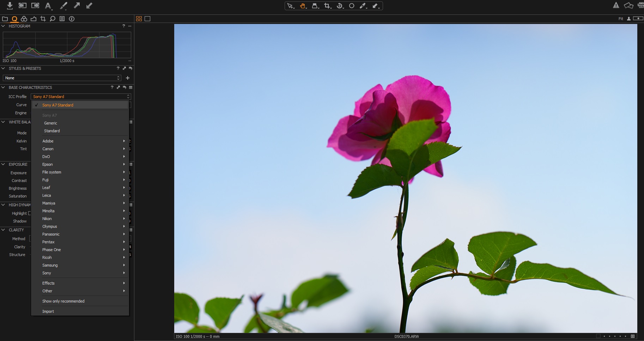Select the Pan hand cursor tool
Image resolution: width=644 pixels, height=341 pixels.
[x=303, y=6]
